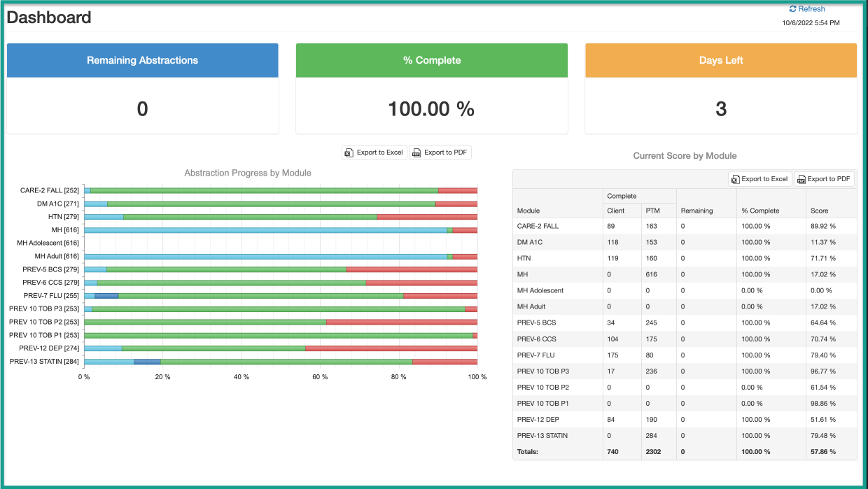The image size is (868, 489).
Task: Click the Totals row of the table
Action: pos(630,451)
